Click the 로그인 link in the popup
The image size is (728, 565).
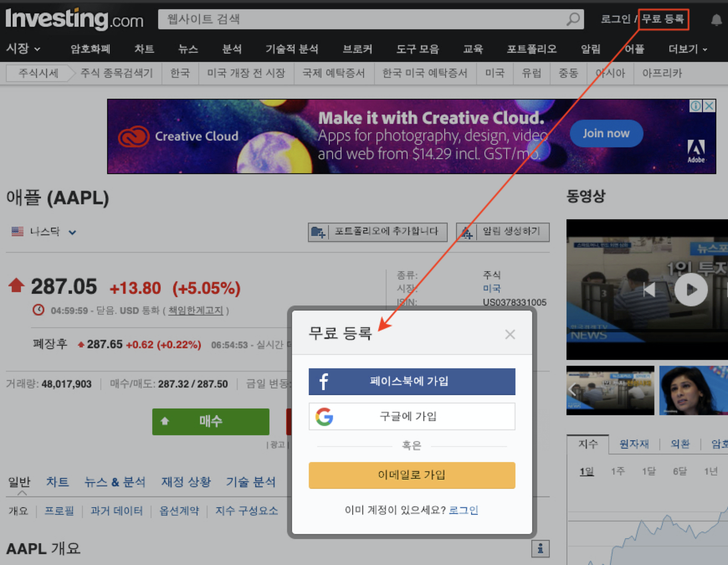pos(463,510)
